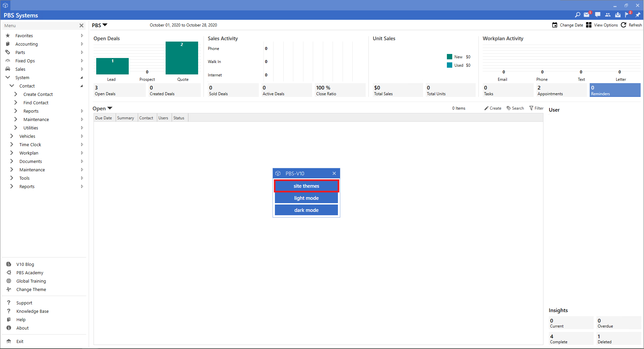Open the PBS dropdown arrow

(105, 25)
